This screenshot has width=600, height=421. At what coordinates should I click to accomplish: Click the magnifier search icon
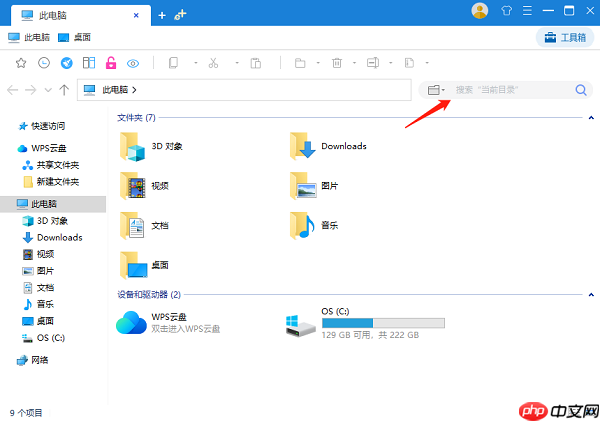[581, 90]
